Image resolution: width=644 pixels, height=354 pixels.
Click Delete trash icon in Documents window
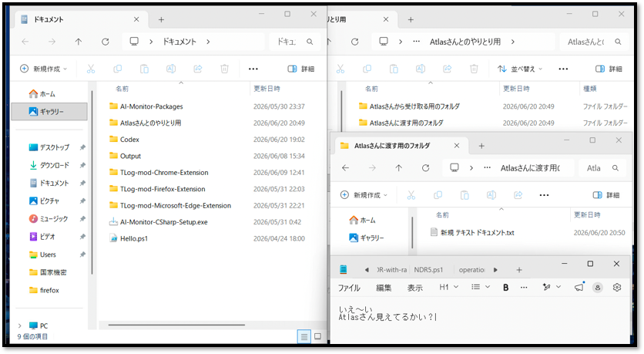(225, 69)
